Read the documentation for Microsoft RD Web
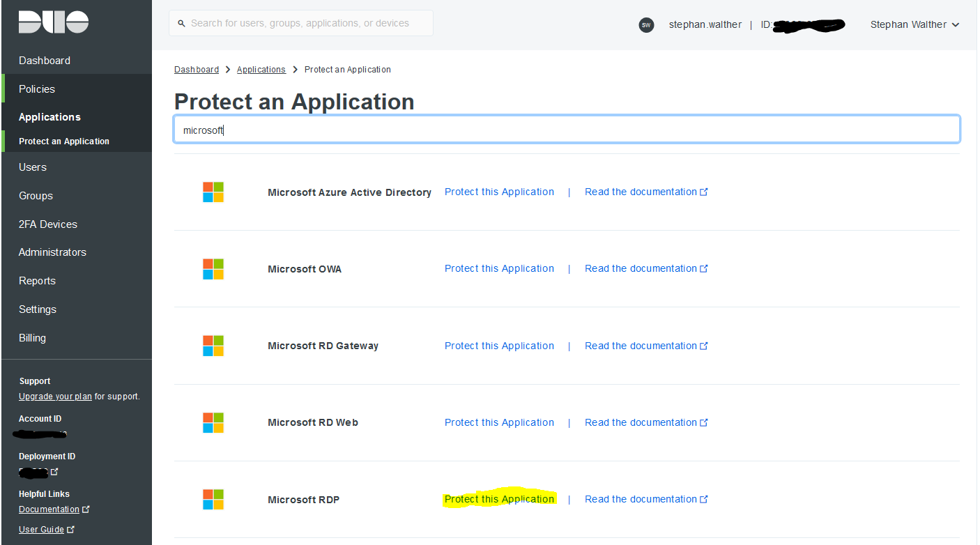Screen dimensions: 980x545 point(641,422)
